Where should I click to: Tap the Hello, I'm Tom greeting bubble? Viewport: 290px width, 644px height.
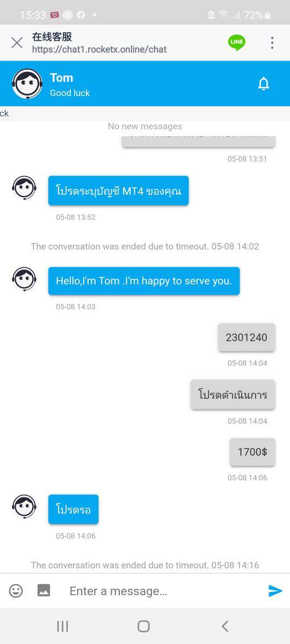point(144,281)
